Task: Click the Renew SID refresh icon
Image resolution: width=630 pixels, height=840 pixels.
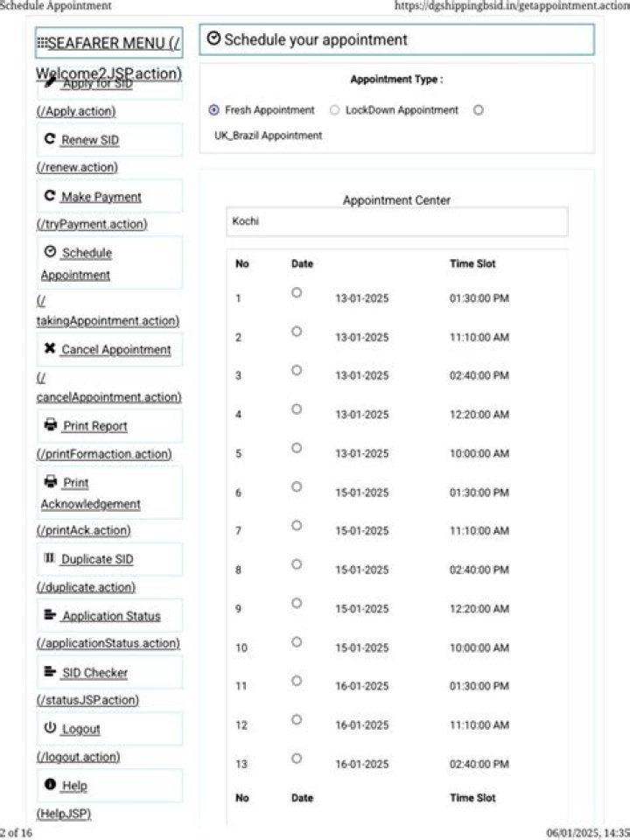Action: 50,139
